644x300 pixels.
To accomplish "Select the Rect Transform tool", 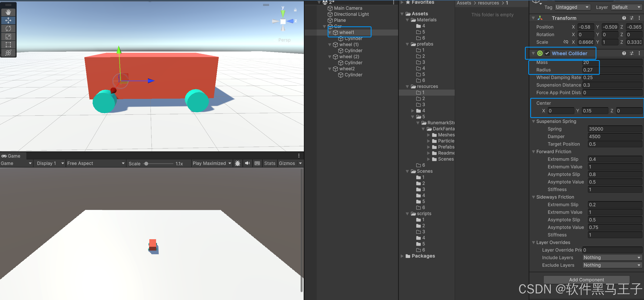I will pyautogui.click(x=8, y=45).
